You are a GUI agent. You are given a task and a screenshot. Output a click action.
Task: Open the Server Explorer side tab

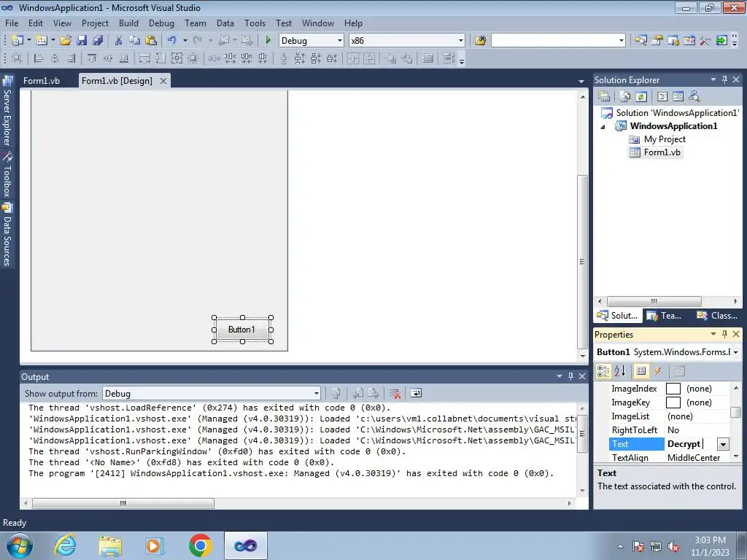point(7,112)
